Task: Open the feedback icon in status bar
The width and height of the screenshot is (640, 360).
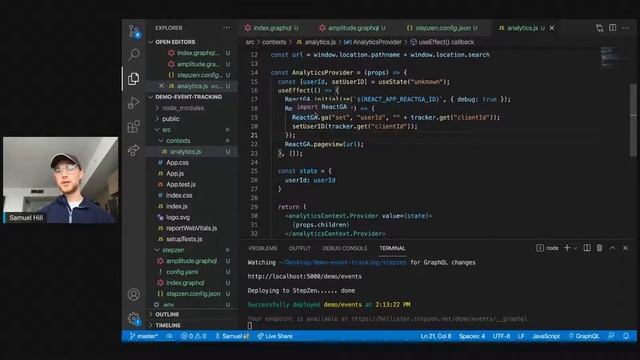Action: pyautogui.click(x=611, y=336)
